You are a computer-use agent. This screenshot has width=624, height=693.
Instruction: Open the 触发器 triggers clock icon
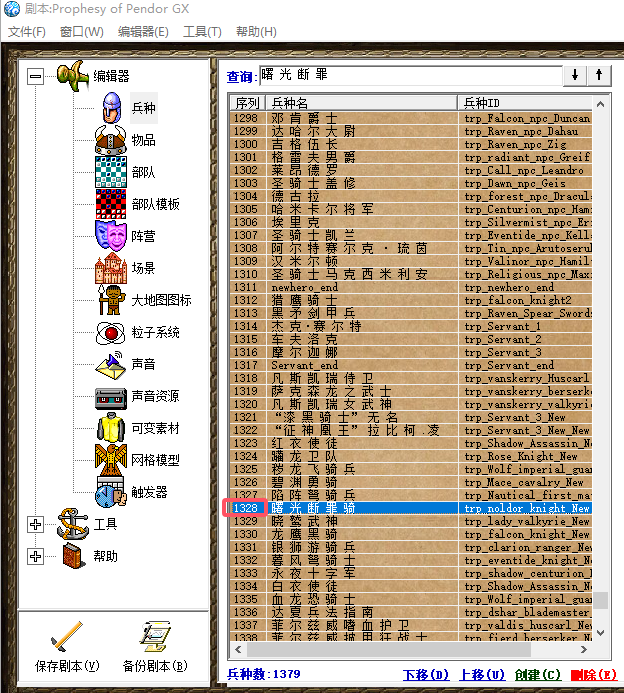[110, 492]
